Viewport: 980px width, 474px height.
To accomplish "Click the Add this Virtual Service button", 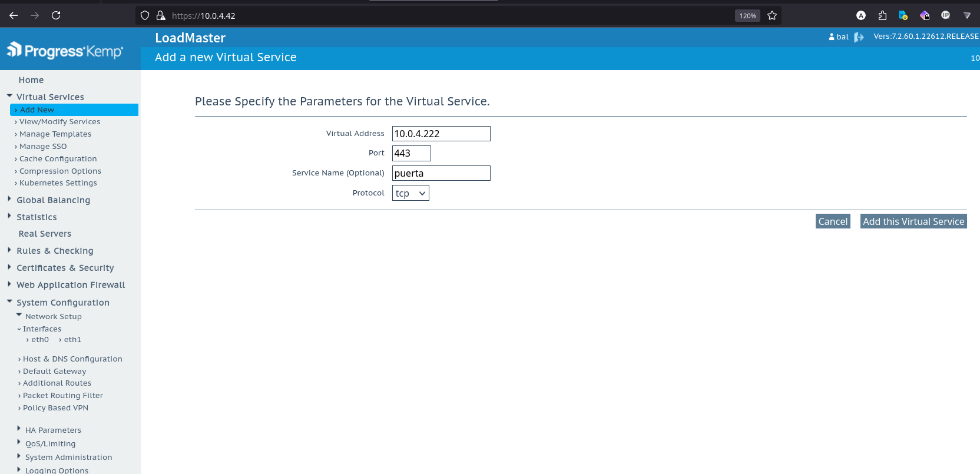I will tap(913, 221).
